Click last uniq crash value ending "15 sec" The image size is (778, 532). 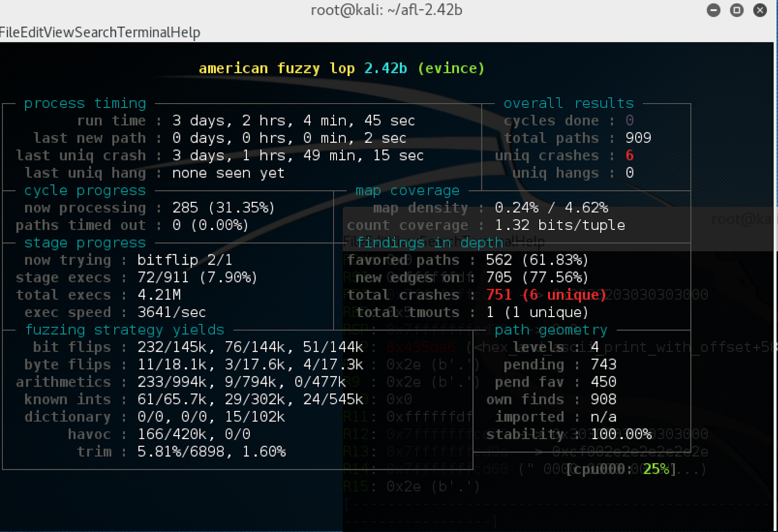298,156
